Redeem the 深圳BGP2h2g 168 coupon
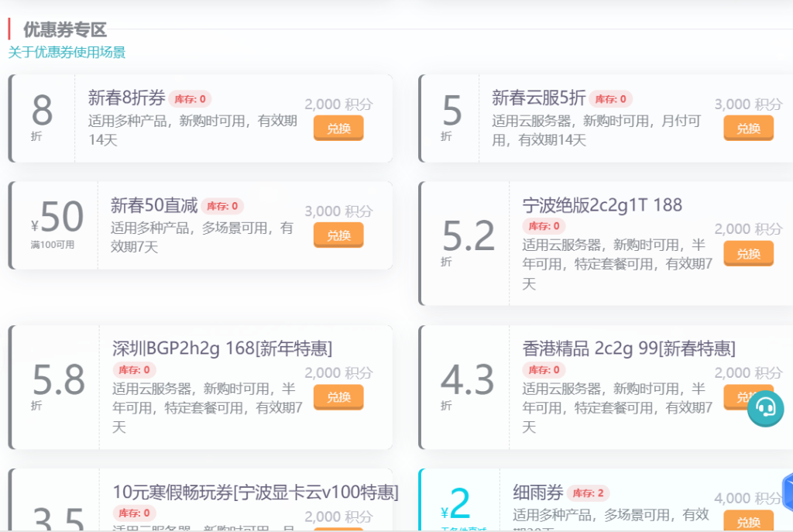793x532 pixels. (x=338, y=396)
